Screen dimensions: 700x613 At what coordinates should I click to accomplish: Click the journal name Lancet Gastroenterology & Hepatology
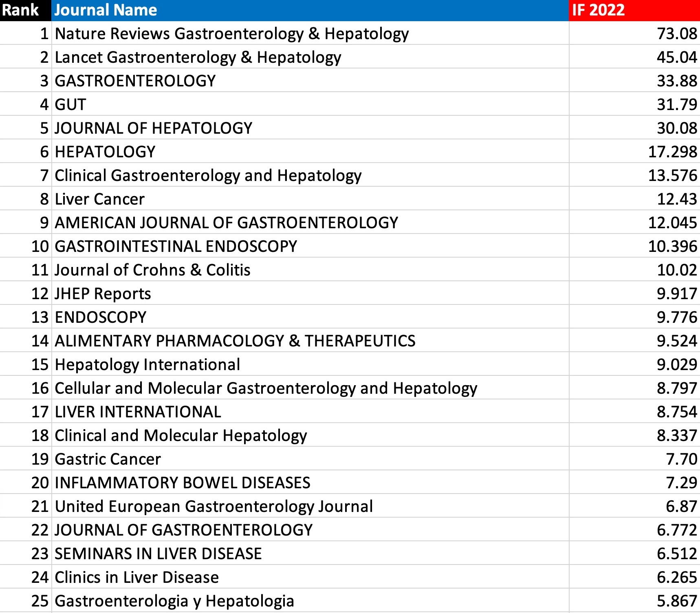click(198, 57)
